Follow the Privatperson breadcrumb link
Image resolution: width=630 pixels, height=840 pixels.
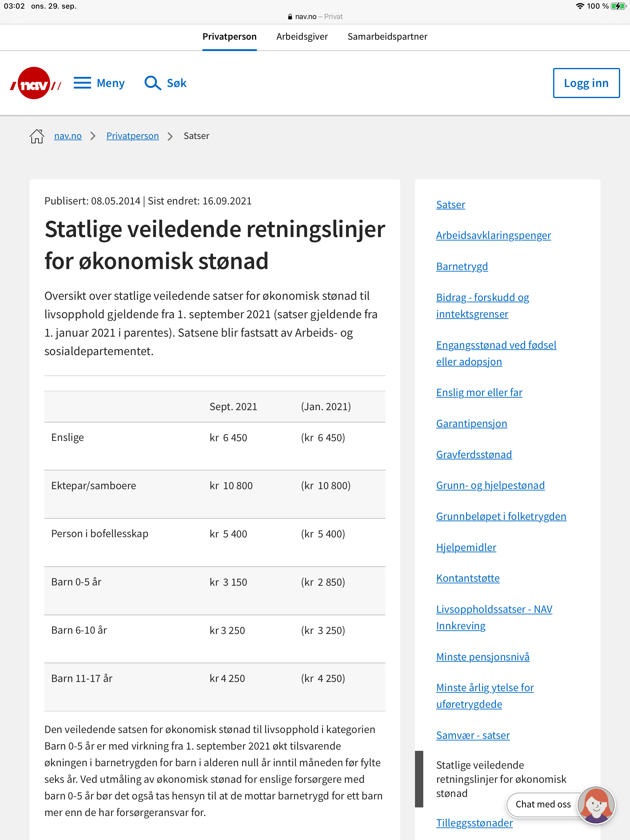click(133, 136)
